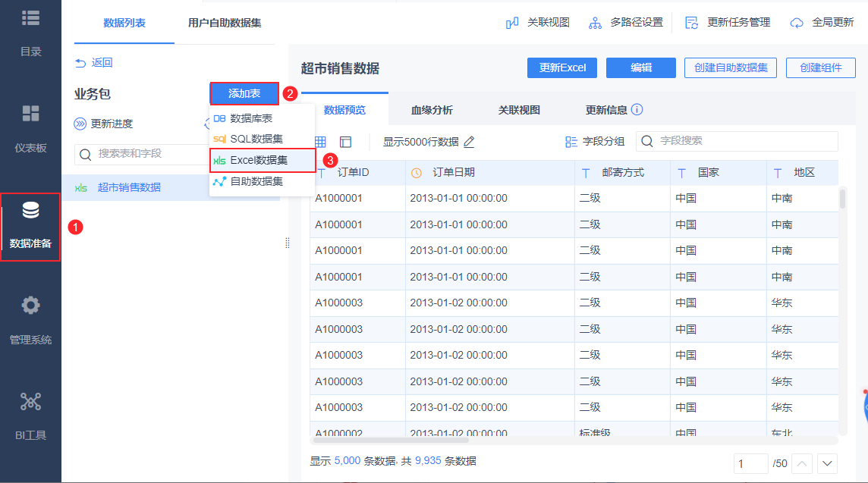Choose Excel数据集 menu option
Viewport: 868px width, 483px height.
click(263, 161)
